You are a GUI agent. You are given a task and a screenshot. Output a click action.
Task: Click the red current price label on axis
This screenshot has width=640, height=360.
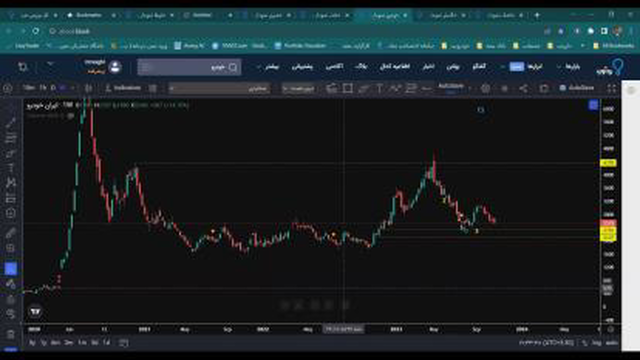(608, 223)
